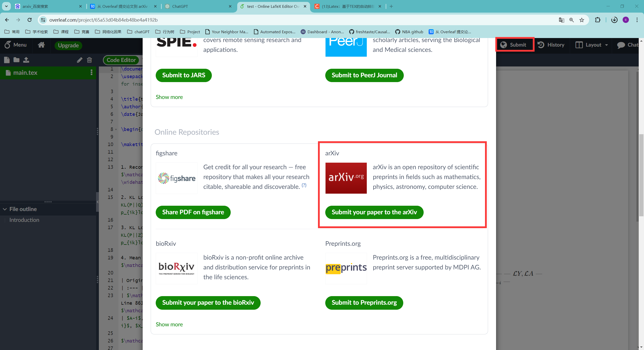Click the Delete trash icon
This screenshot has height=350, width=644.
[90, 60]
